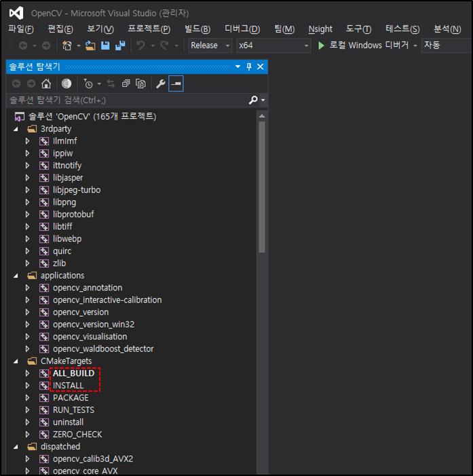Viewport: 473px width, 476px height.
Task: Expand the zlib project node
Action: [x=27, y=263]
